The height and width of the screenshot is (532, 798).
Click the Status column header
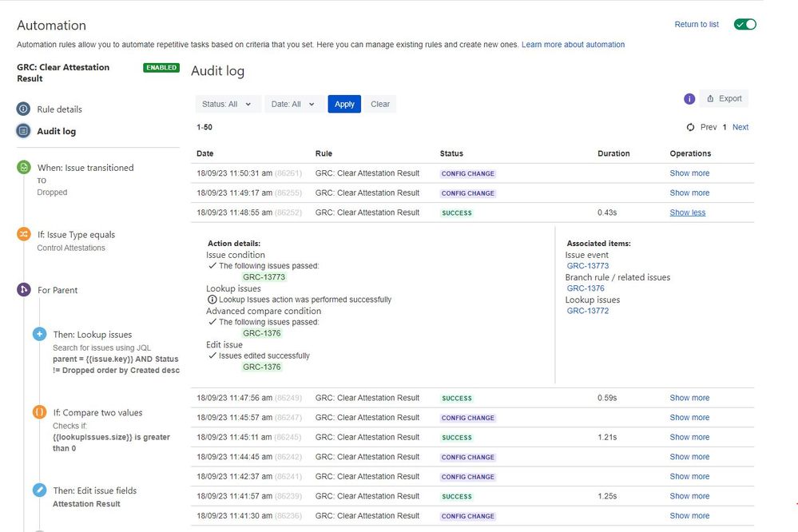point(451,153)
